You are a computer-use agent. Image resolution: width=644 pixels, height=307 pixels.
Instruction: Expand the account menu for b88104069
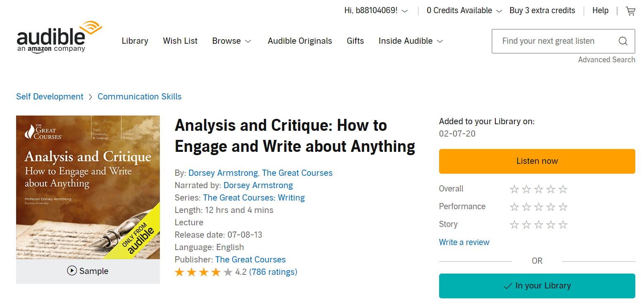376,11
